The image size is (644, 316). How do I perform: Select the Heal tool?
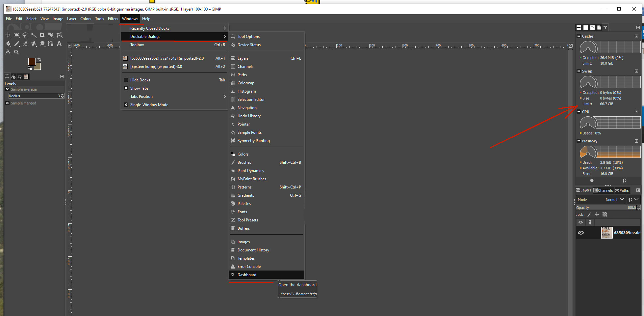(34, 43)
